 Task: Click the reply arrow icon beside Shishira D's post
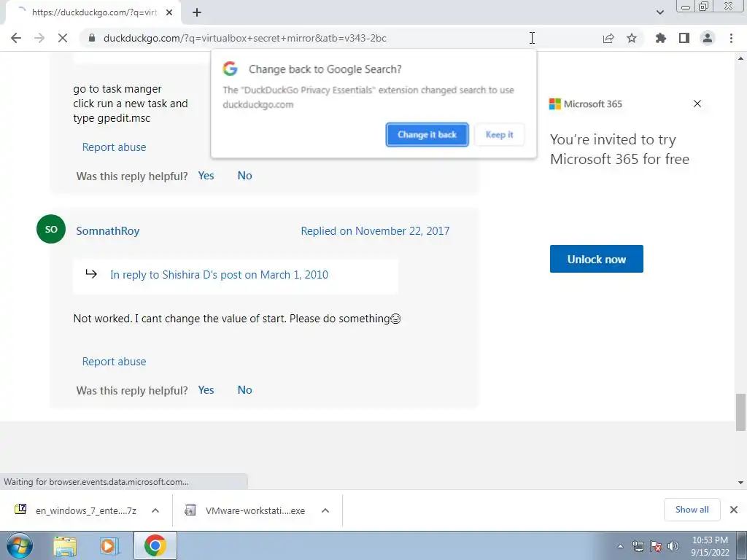pos(91,274)
